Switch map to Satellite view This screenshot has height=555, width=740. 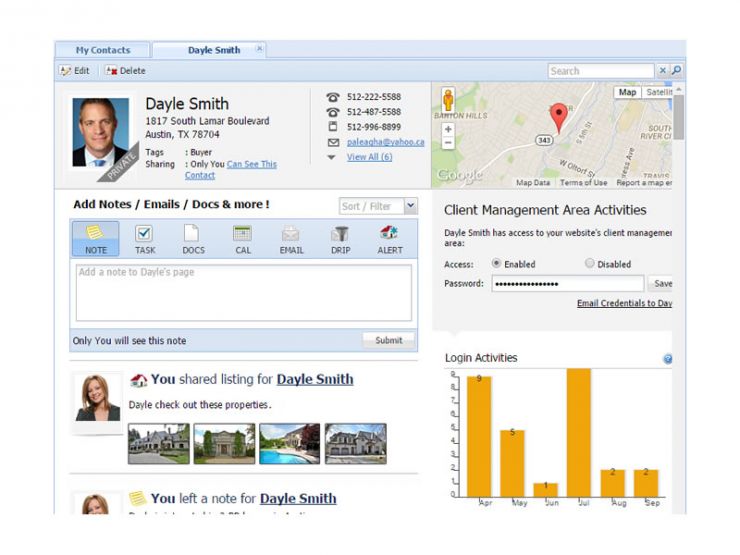coord(658,92)
